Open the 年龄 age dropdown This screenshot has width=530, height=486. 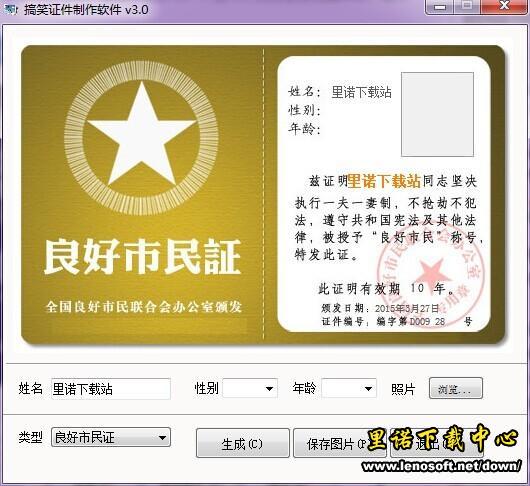click(349, 388)
